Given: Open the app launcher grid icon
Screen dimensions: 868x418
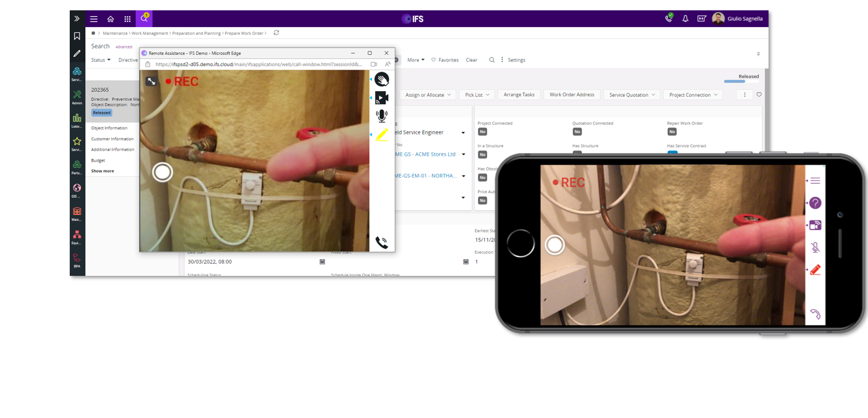Looking at the screenshot, I should pos(127,18).
